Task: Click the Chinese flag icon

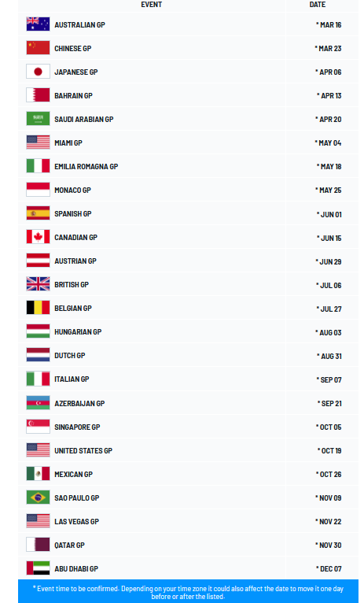Action: pos(38,48)
